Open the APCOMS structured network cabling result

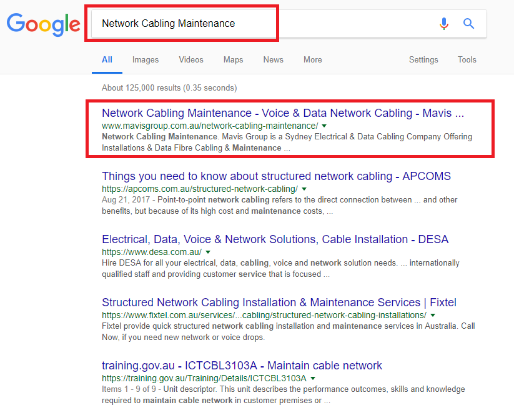point(276,176)
